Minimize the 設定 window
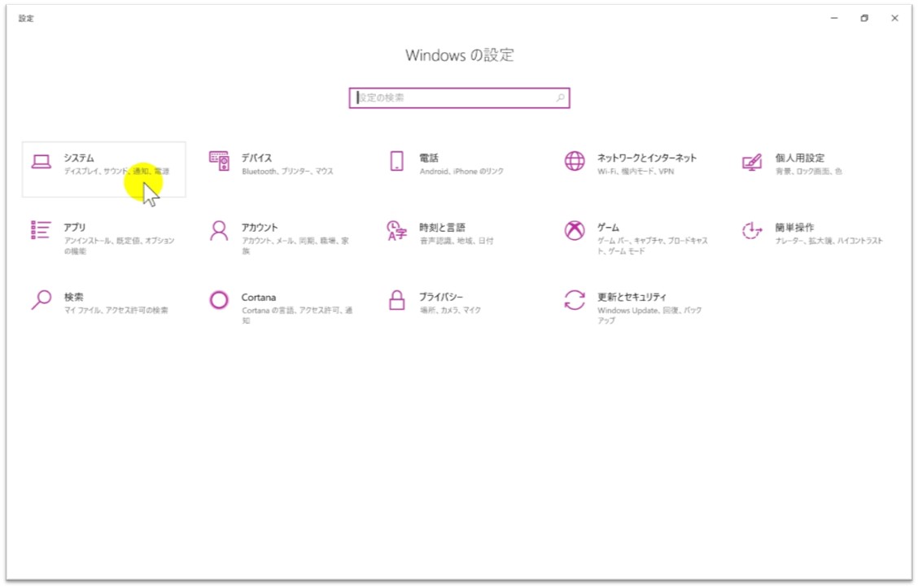The width and height of the screenshot is (918, 588). (835, 18)
